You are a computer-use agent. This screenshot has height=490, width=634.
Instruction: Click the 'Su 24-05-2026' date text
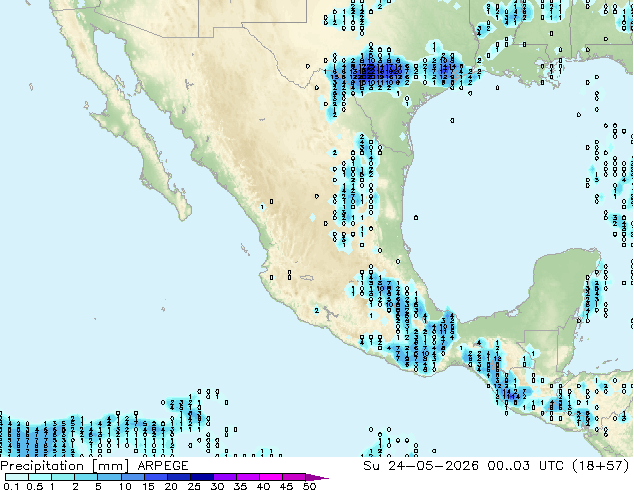421,466
